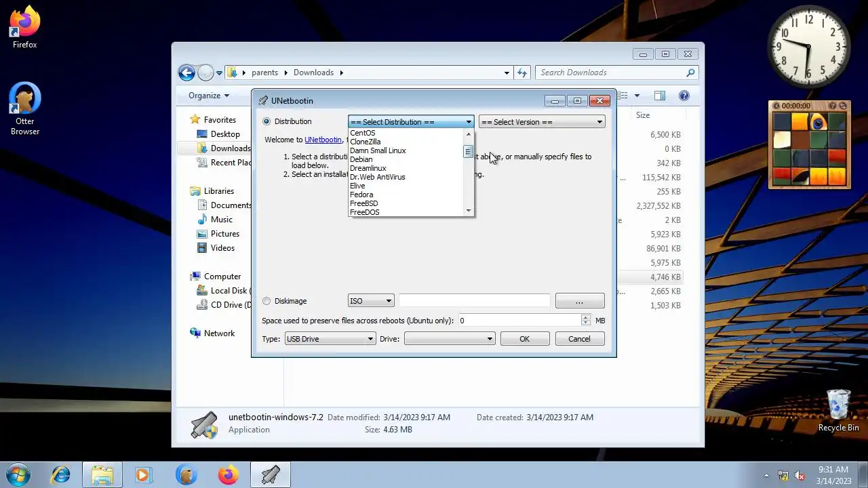Viewport: 868px width, 488px height.
Task: Select Desktop in Favorites
Action: [225, 134]
